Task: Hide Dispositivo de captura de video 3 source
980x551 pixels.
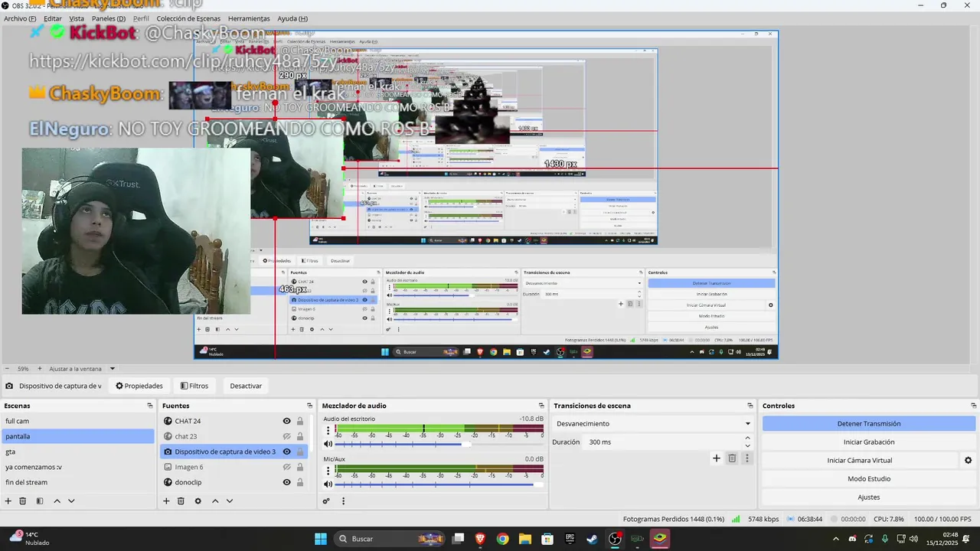Action: point(287,452)
